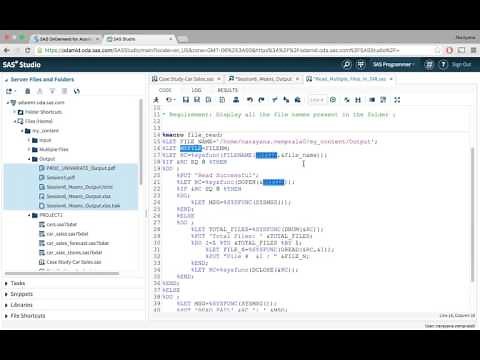Reload the page with the browser refresh icon
This screenshot has width=480, height=360.
[x=28, y=50]
